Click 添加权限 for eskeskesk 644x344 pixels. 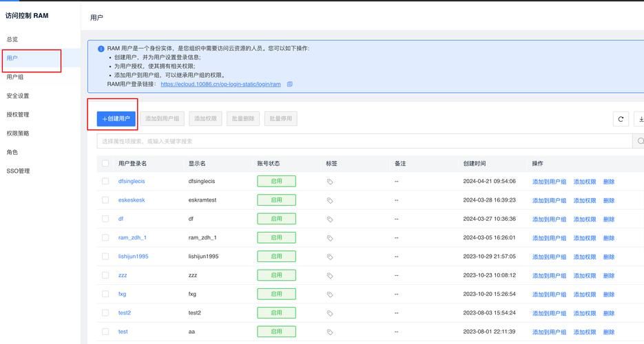[585, 200]
